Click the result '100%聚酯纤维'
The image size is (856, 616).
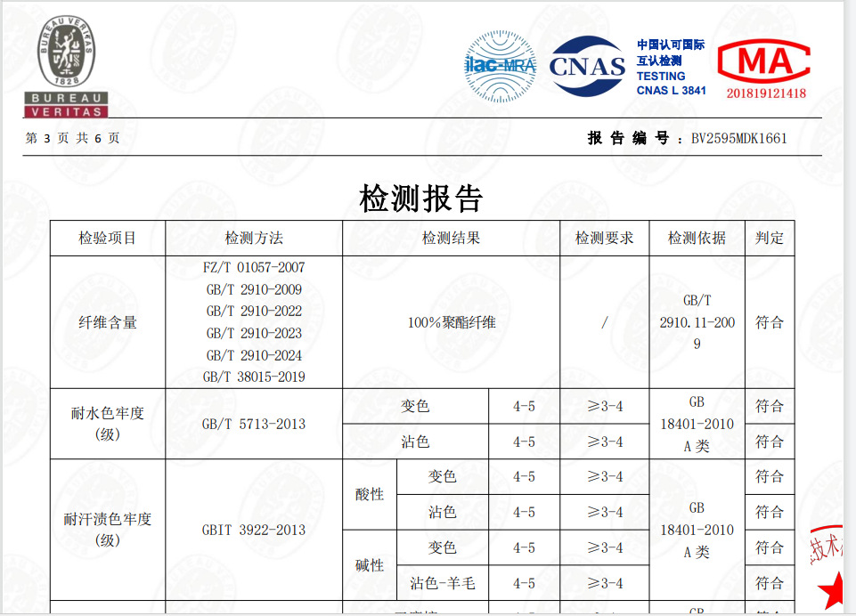coord(452,322)
